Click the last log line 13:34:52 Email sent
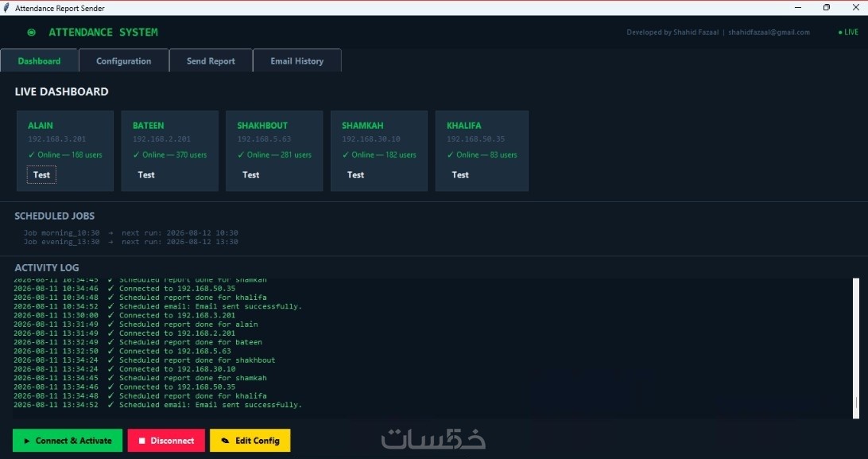This screenshot has width=868, height=459. coord(157,405)
